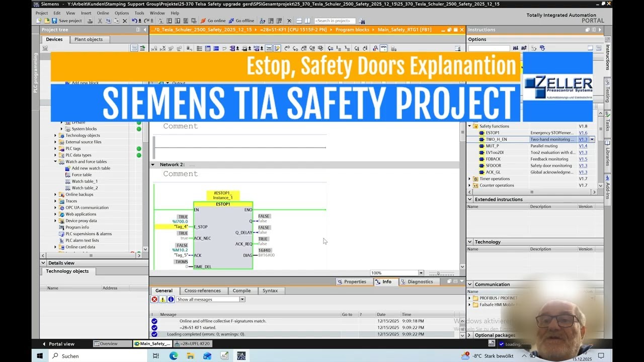Select the Devices tab
The image size is (644, 362).
[x=54, y=39]
